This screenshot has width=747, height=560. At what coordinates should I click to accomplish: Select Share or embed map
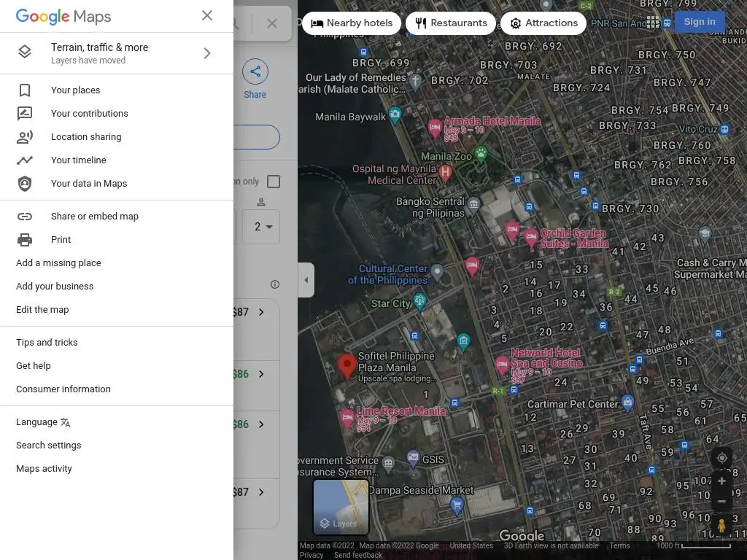(117, 216)
